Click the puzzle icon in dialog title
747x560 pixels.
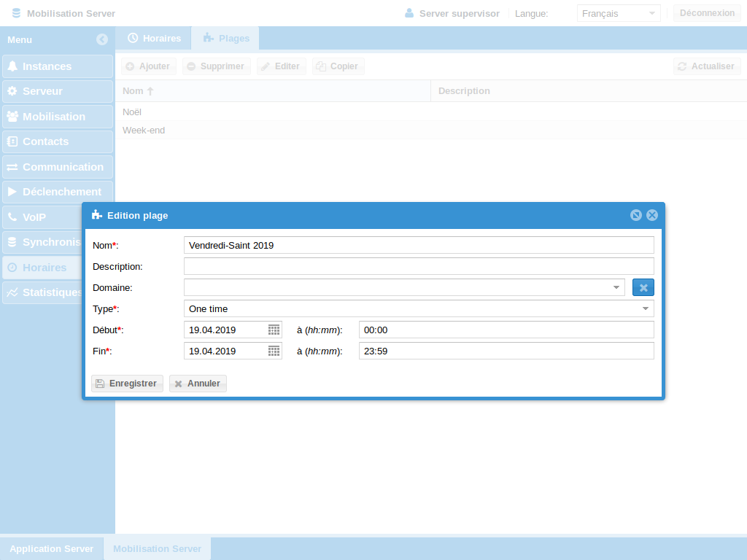pos(97,215)
